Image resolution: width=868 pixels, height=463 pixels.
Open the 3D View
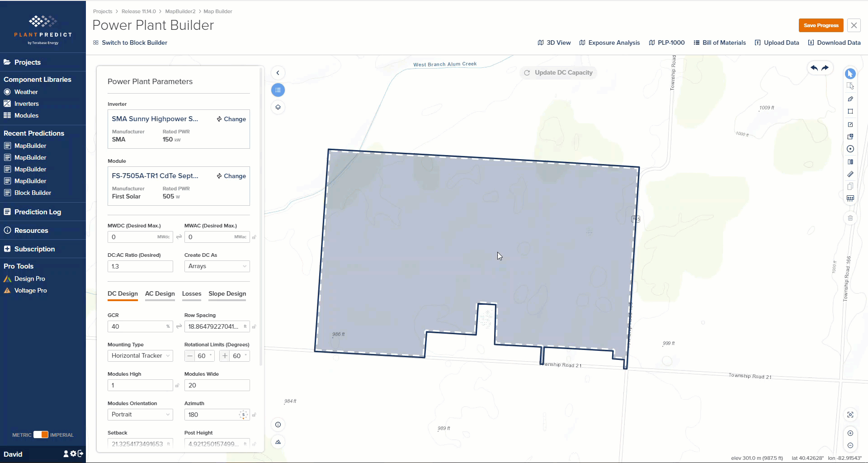[554, 43]
